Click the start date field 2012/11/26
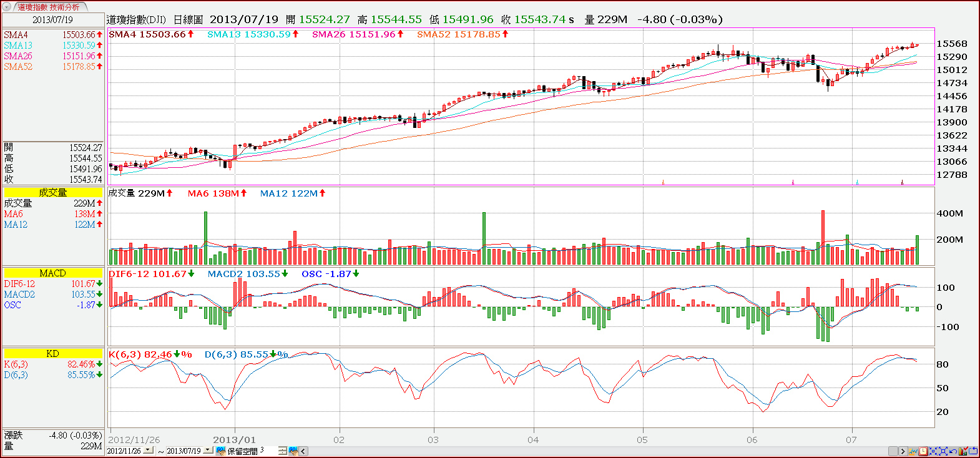 125,451
